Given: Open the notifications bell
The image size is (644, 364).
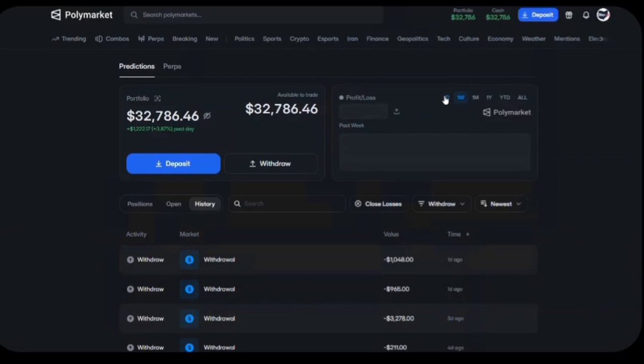Looking at the screenshot, I should 586,15.
